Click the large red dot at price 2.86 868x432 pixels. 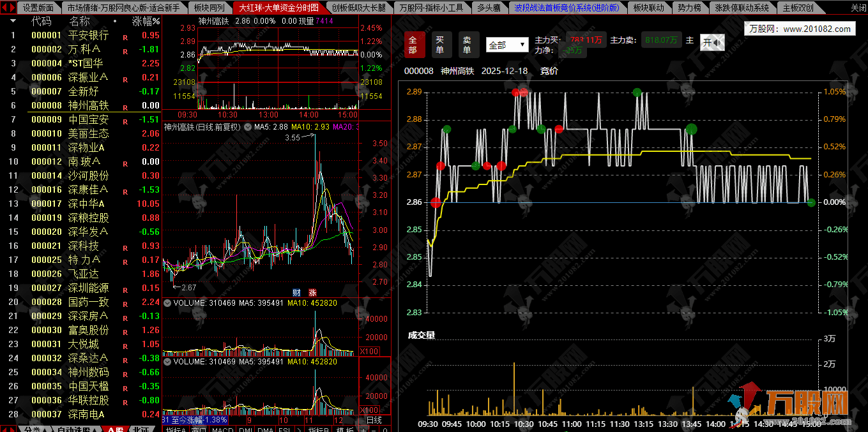[x=436, y=202]
